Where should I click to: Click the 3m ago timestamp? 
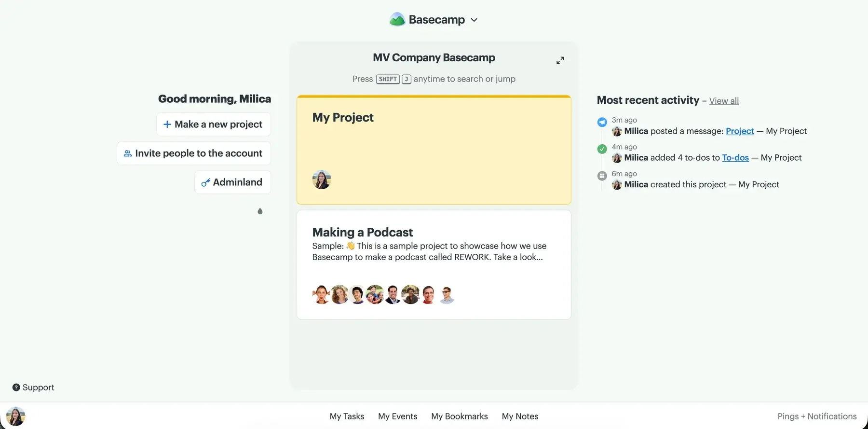tap(624, 120)
